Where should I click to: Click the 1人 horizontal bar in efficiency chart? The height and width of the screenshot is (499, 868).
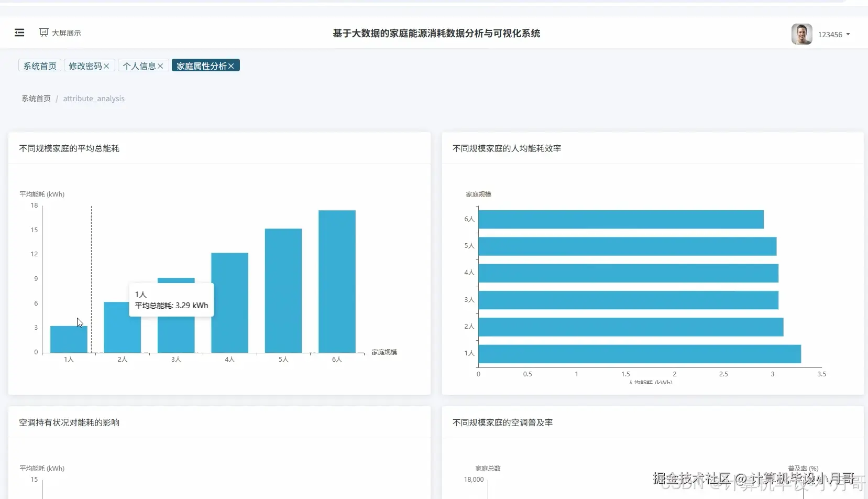(x=640, y=354)
